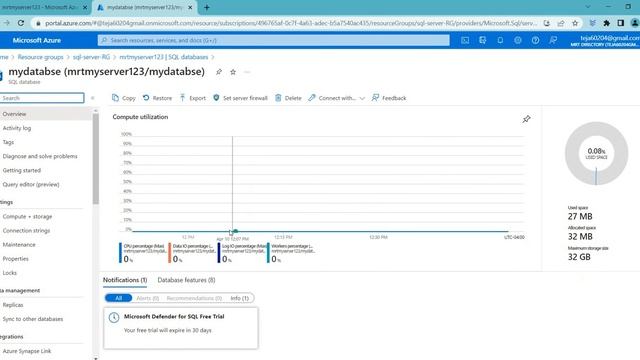Select Overview in left menu
640x360 pixels.
(45, 114)
